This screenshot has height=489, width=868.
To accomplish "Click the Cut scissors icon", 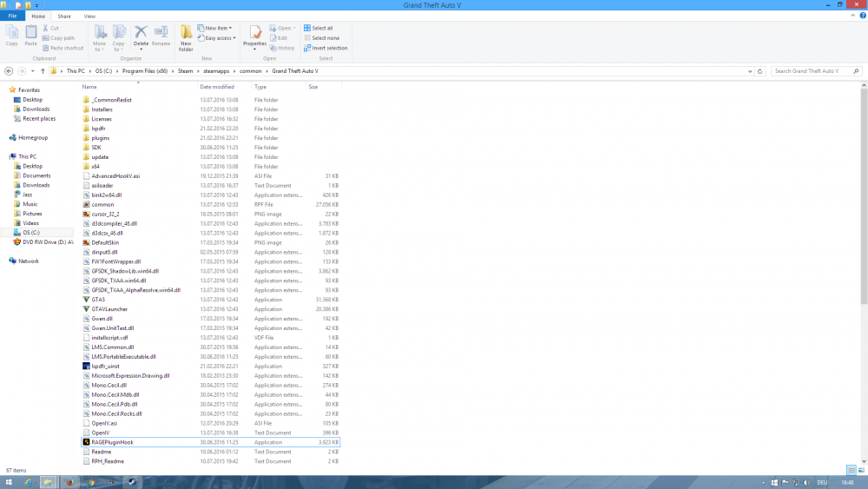I will [x=46, y=28].
